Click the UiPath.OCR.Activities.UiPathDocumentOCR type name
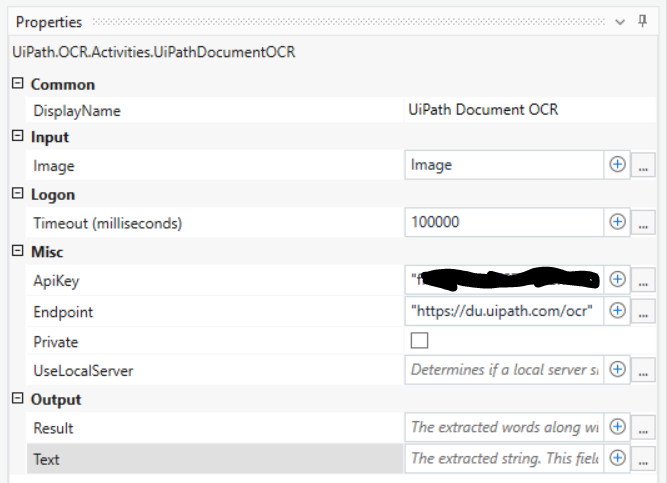The width and height of the screenshot is (667, 483). [154, 52]
